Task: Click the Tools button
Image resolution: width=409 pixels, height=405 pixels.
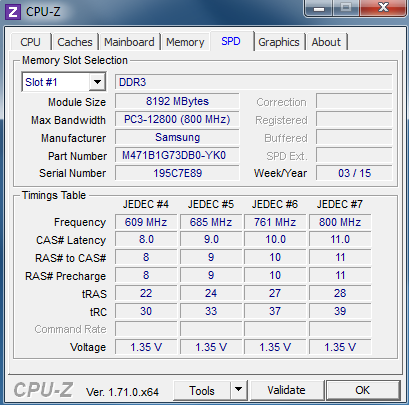Action: (x=202, y=390)
